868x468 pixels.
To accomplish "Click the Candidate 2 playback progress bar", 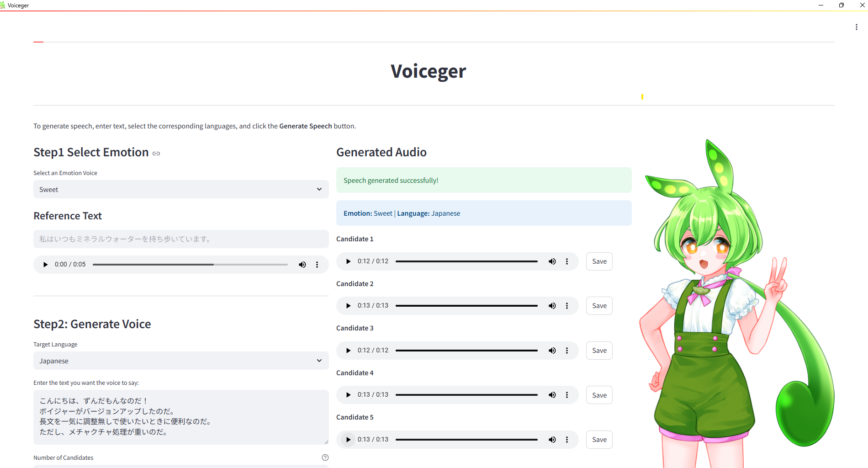I will (466, 305).
